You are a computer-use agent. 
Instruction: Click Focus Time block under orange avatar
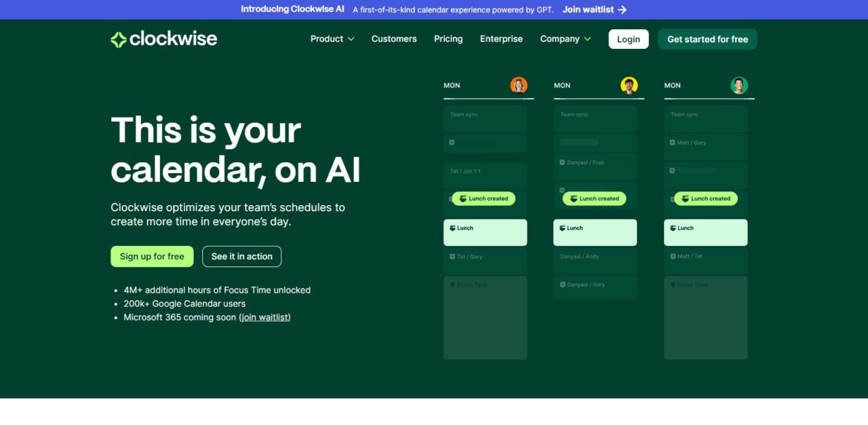pyautogui.click(x=485, y=318)
